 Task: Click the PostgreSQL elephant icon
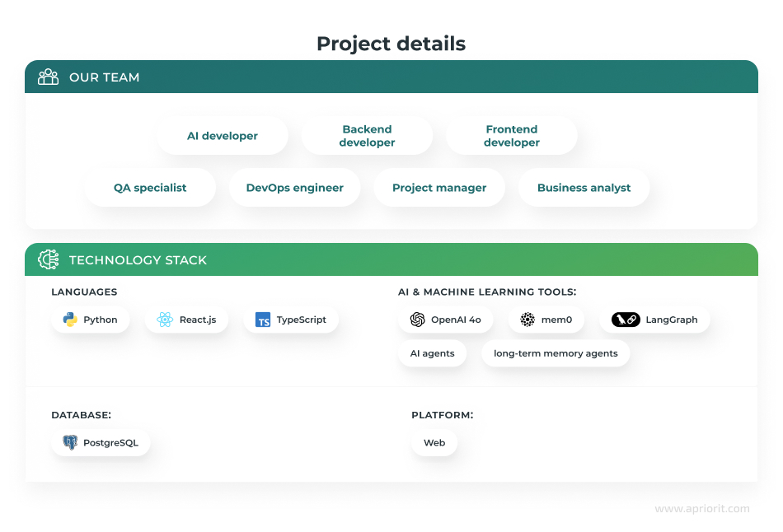click(72, 442)
